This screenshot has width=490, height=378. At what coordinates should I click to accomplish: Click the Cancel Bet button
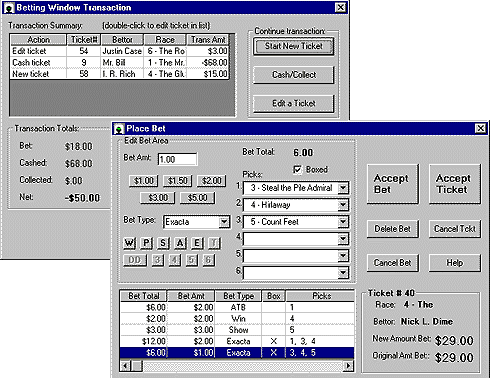(x=393, y=263)
